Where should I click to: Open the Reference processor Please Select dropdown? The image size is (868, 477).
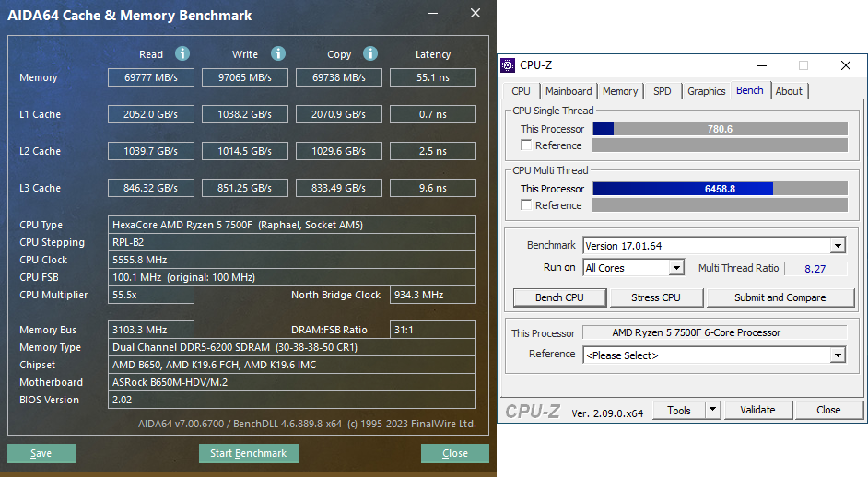click(838, 355)
